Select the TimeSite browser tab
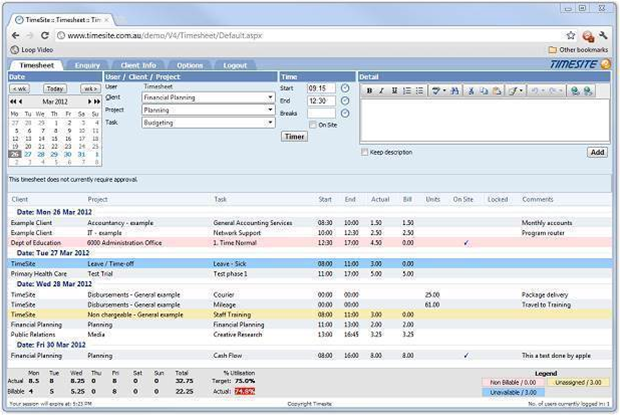Image resolution: width=620 pixels, height=415 pixels. (62, 19)
